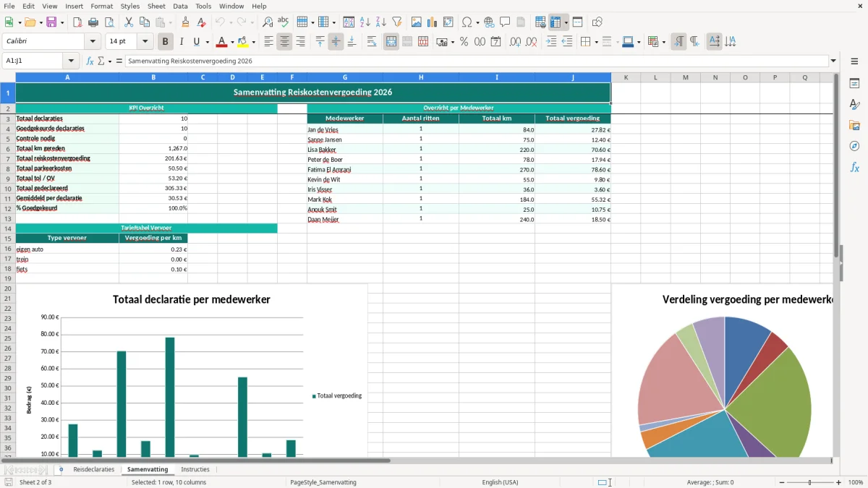Enable AutoFilter with the funnel icon
Screen dimensions: 868x488
click(x=396, y=22)
